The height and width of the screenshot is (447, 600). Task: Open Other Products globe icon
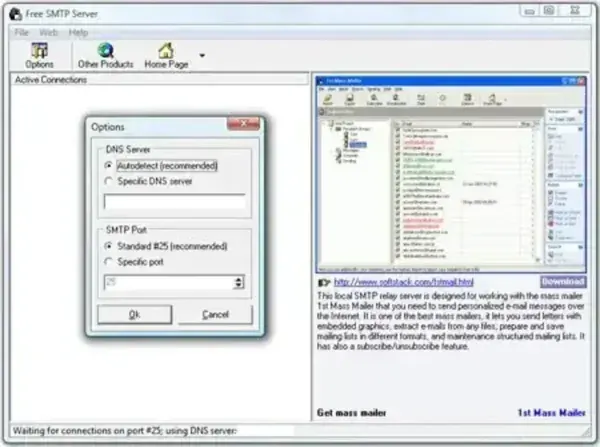[105, 55]
